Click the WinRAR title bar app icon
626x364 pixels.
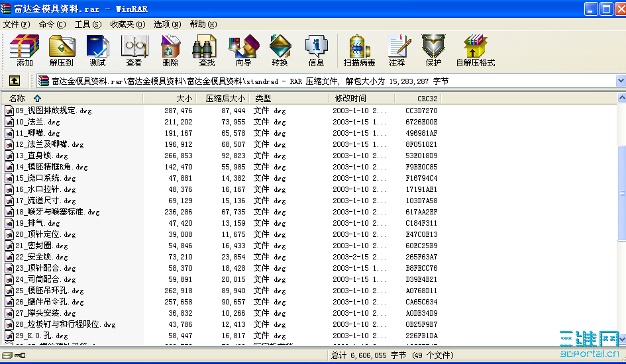pos(6,9)
